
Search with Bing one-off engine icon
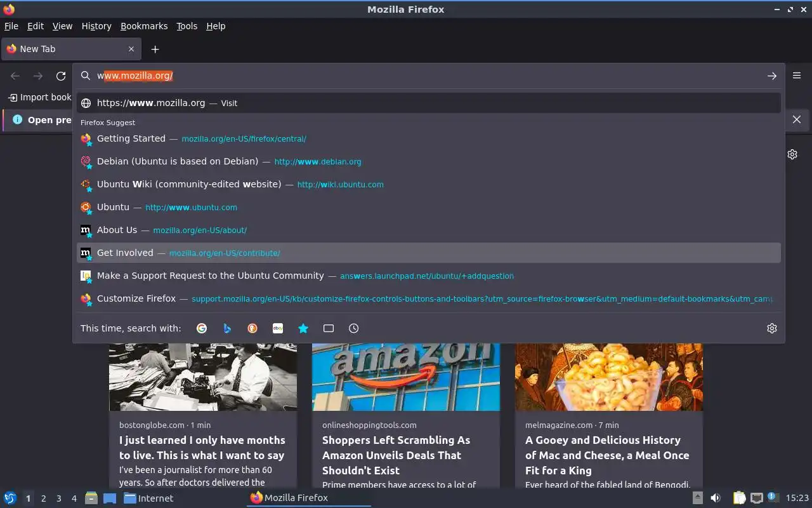click(x=227, y=328)
